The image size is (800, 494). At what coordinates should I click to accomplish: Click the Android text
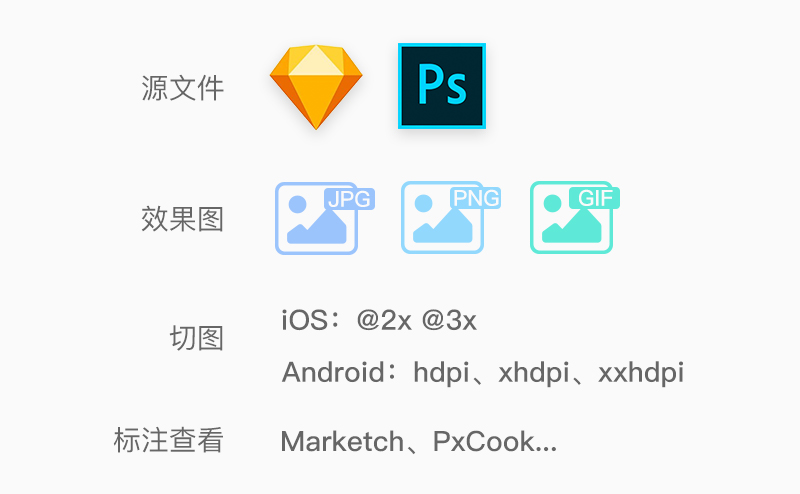(333, 372)
